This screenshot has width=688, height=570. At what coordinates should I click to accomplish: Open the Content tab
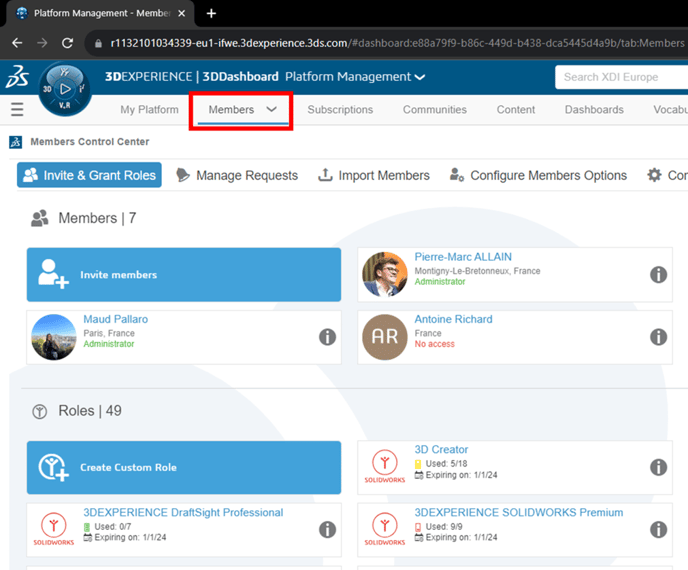(516, 110)
